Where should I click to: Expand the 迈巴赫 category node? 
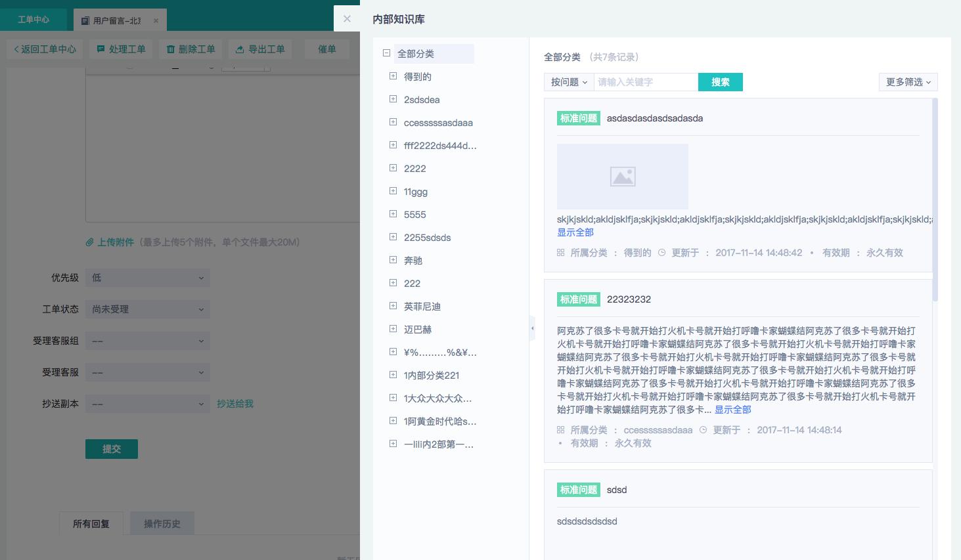[x=393, y=329]
